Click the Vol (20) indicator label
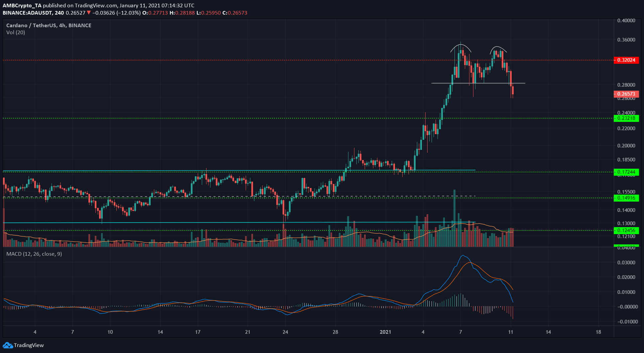The width and height of the screenshot is (644, 353). click(x=16, y=32)
